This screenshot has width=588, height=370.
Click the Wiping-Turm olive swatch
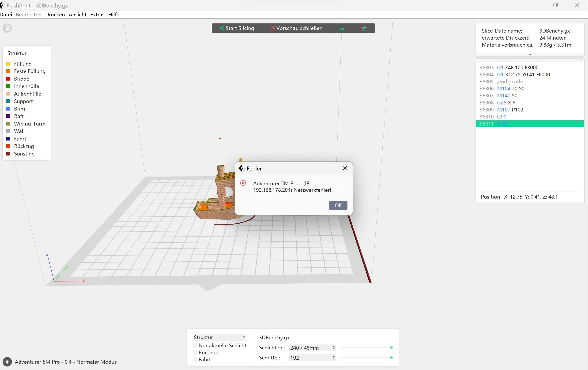click(8, 124)
